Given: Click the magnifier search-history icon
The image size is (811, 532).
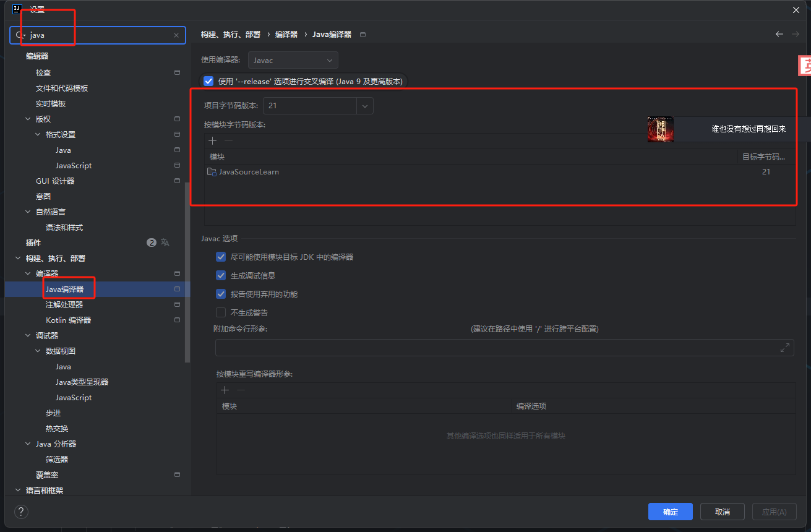Looking at the screenshot, I should click(20, 35).
